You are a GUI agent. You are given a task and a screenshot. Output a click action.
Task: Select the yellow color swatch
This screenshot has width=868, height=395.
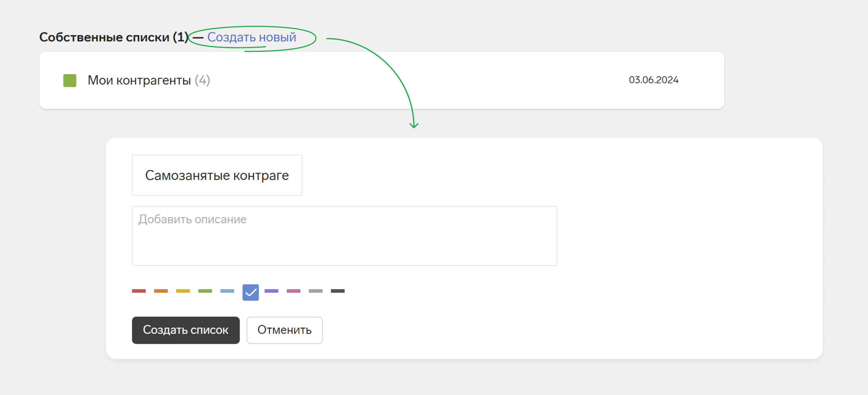pos(183,291)
